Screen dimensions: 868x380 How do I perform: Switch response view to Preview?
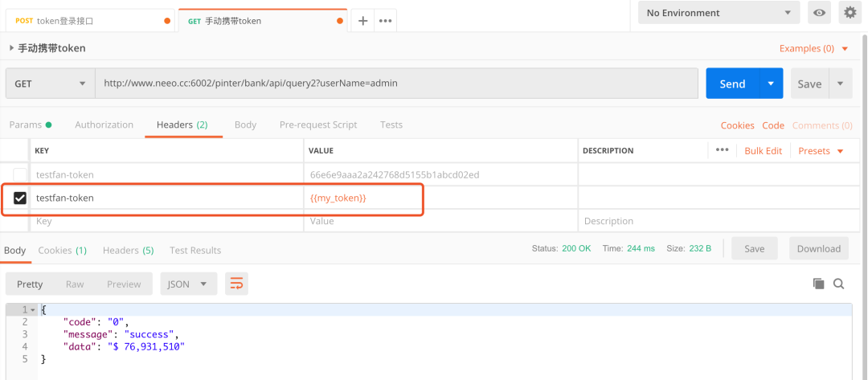pyautogui.click(x=124, y=284)
